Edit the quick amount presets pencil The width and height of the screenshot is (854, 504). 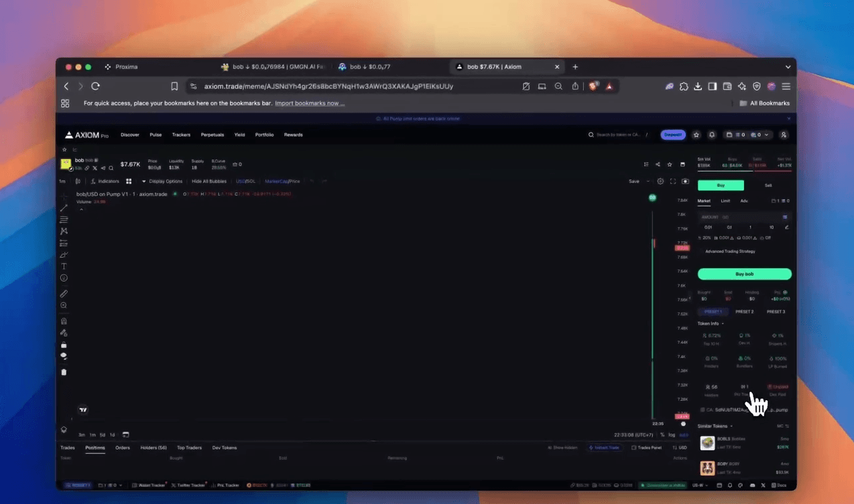coord(786,227)
